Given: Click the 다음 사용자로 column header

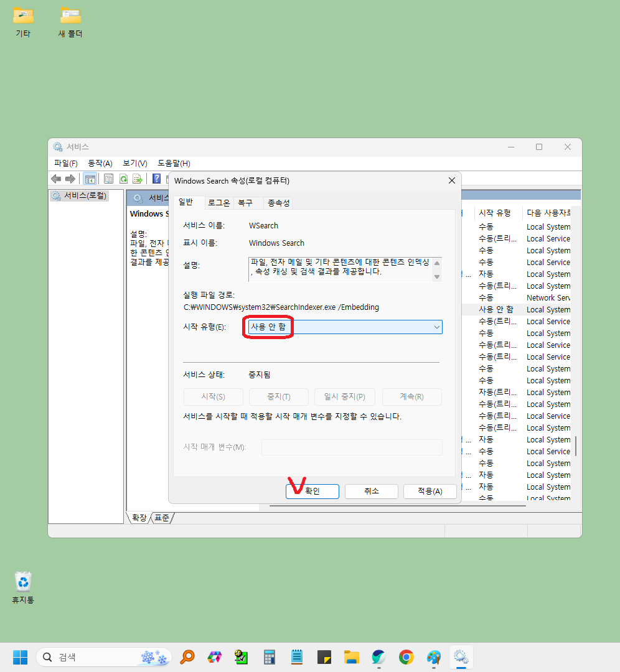Looking at the screenshot, I should click(x=548, y=213).
